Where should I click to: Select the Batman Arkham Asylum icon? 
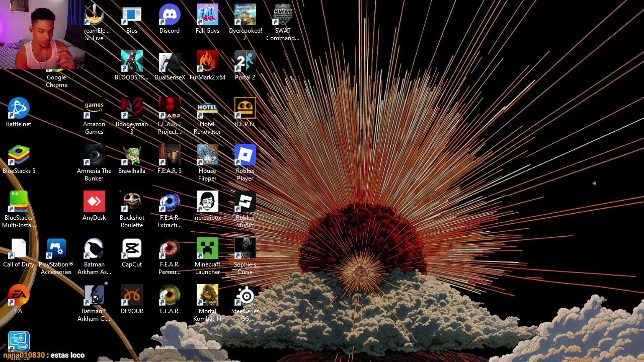(x=94, y=257)
